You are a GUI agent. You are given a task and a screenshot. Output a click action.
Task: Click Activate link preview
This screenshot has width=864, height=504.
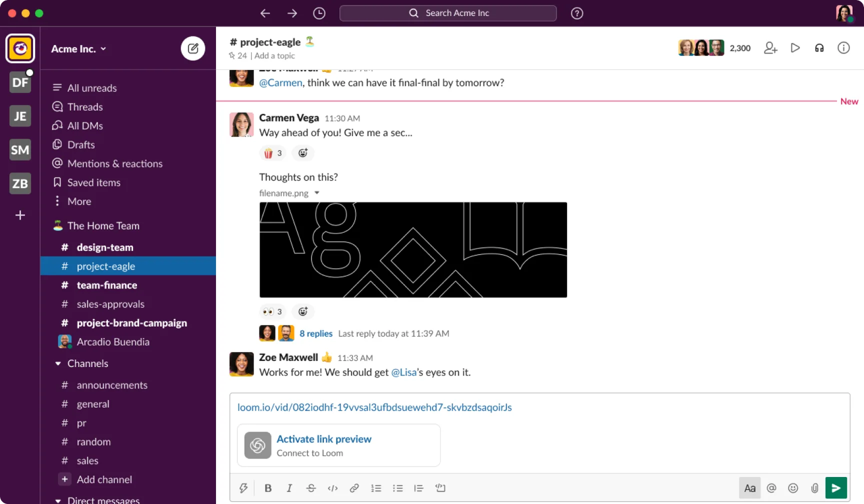[x=324, y=439]
